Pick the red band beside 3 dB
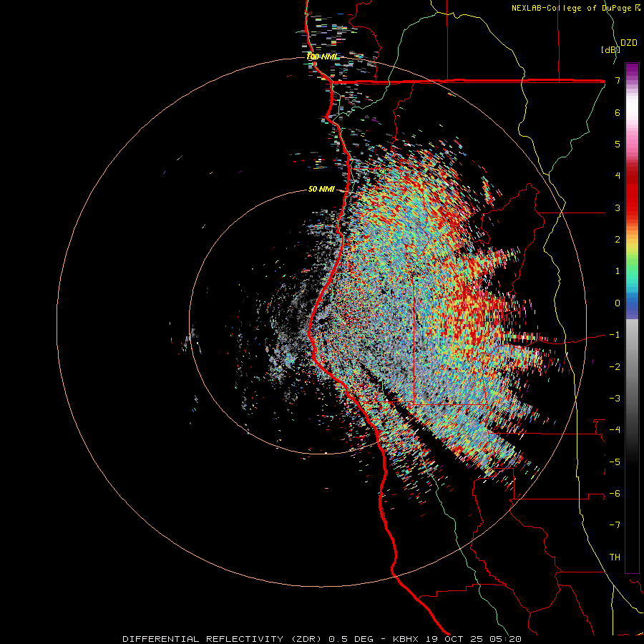 pos(632,208)
